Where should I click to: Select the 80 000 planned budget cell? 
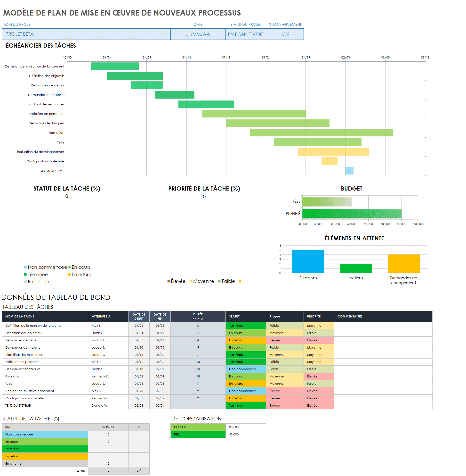click(x=245, y=427)
